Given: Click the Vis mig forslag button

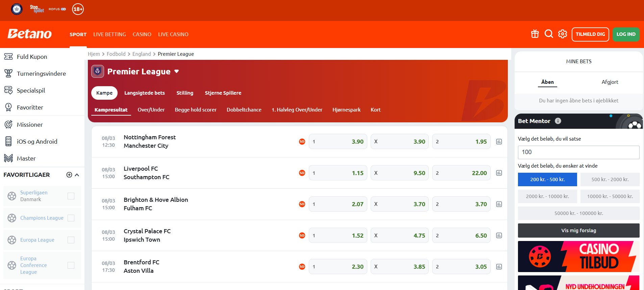Looking at the screenshot, I should (578, 231).
